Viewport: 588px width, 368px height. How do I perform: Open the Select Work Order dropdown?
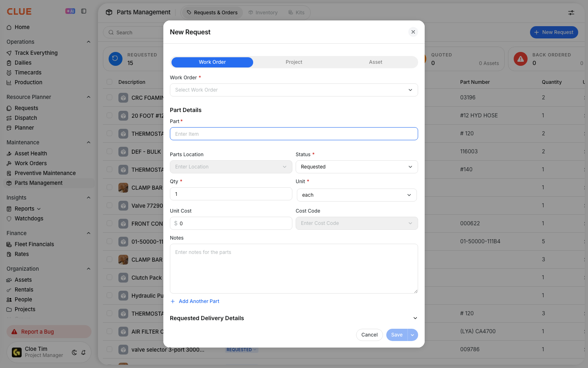point(294,90)
